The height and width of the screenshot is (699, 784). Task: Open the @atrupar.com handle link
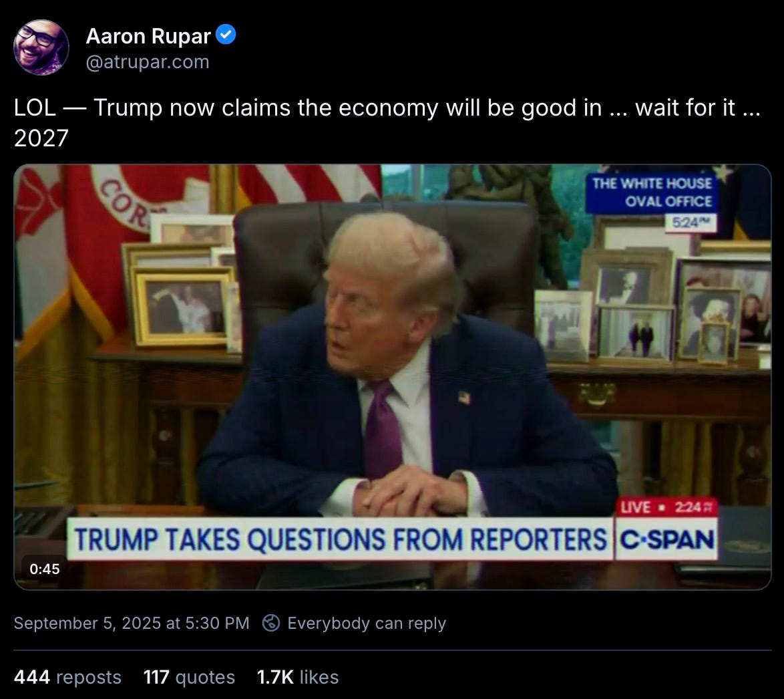click(x=148, y=62)
